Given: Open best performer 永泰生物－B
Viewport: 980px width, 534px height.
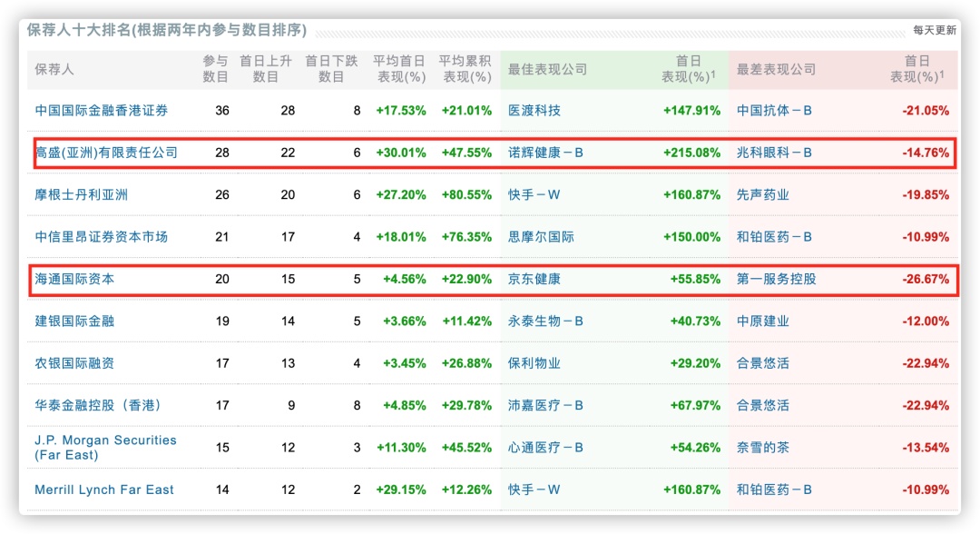Looking at the screenshot, I should (x=545, y=321).
